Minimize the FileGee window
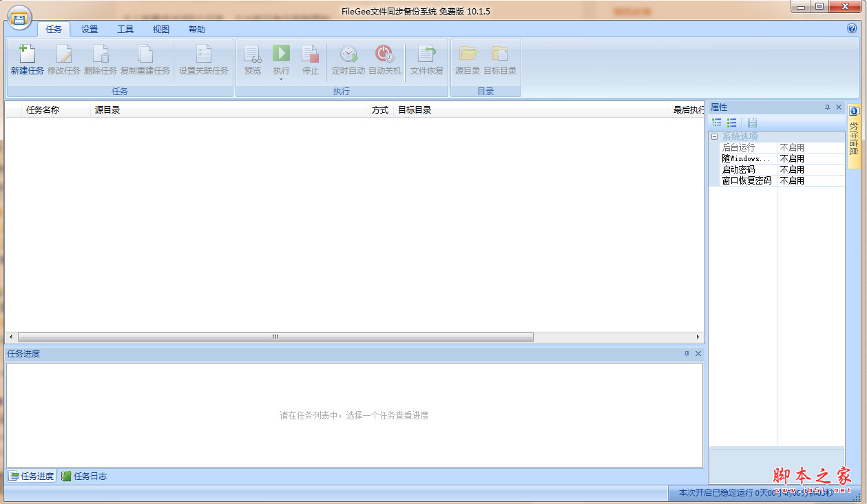Viewport: 867px width, 504px height. coord(800,6)
